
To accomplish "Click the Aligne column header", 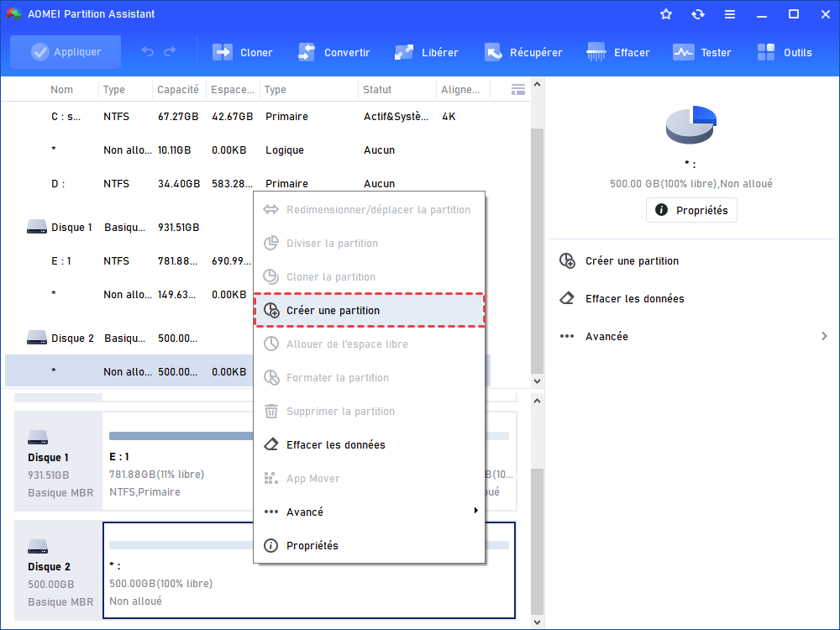I will [x=460, y=90].
